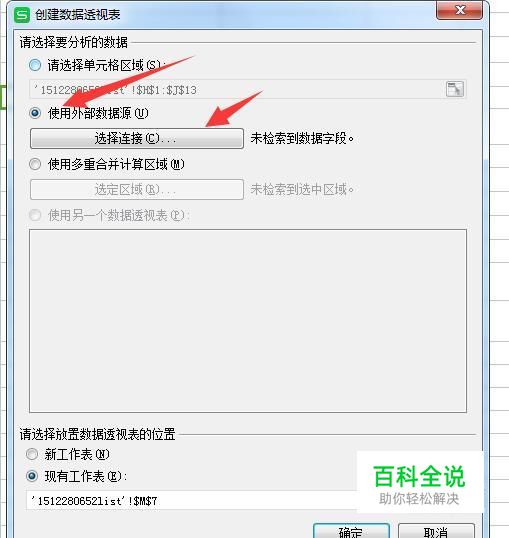
Task: Select the 请选择单元格区域 radio option
Action: point(35,65)
